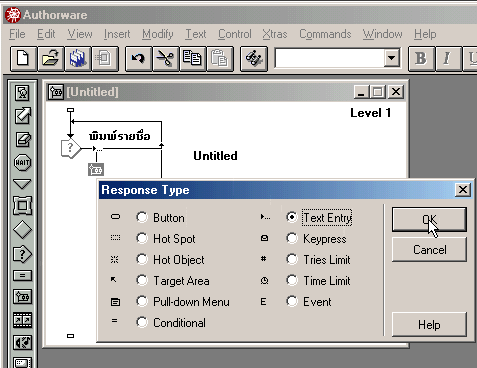Select the Event response type
Screen dimensions: 477x368
tap(292, 302)
